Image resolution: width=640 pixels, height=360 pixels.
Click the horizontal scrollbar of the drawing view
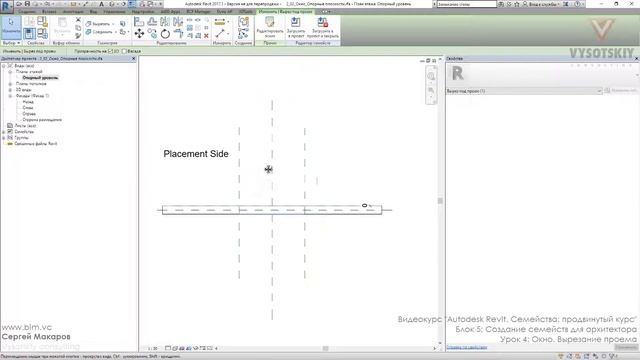point(325,348)
